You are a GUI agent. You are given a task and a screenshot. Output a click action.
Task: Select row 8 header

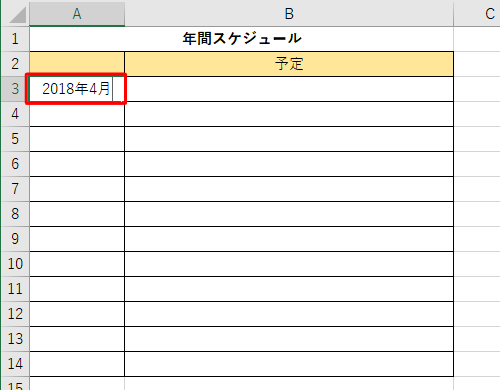point(15,214)
